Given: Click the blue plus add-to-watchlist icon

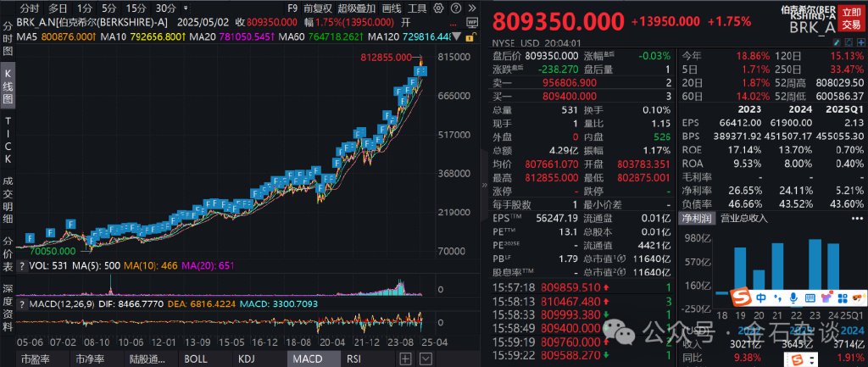Looking at the screenshot, I should pyautogui.click(x=860, y=42).
